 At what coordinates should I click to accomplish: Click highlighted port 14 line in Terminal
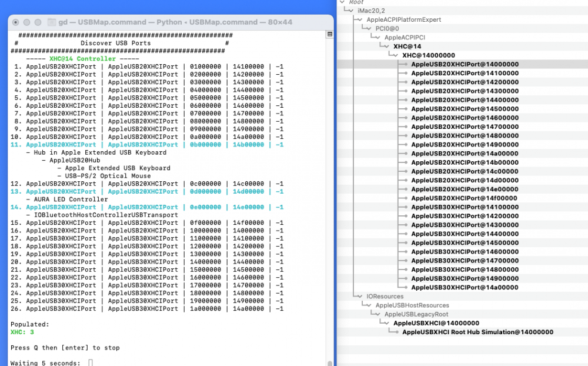pyautogui.click(x=147, y=207)
